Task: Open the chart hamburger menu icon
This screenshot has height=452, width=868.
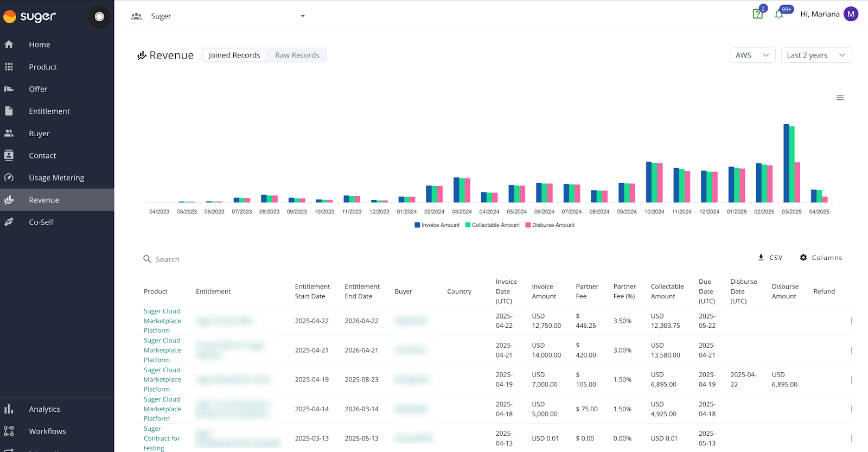Action: pos(840,98)
